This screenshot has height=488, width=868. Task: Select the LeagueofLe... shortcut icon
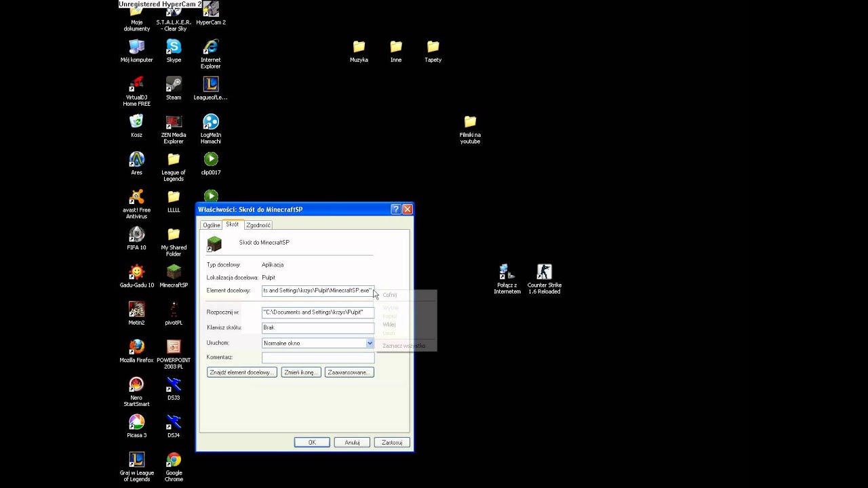211,88
